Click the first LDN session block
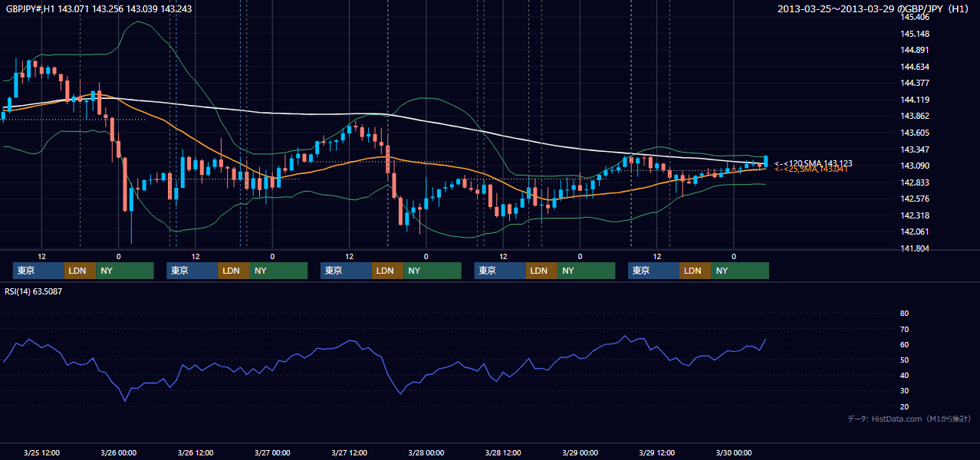 (x=80, y=271)
